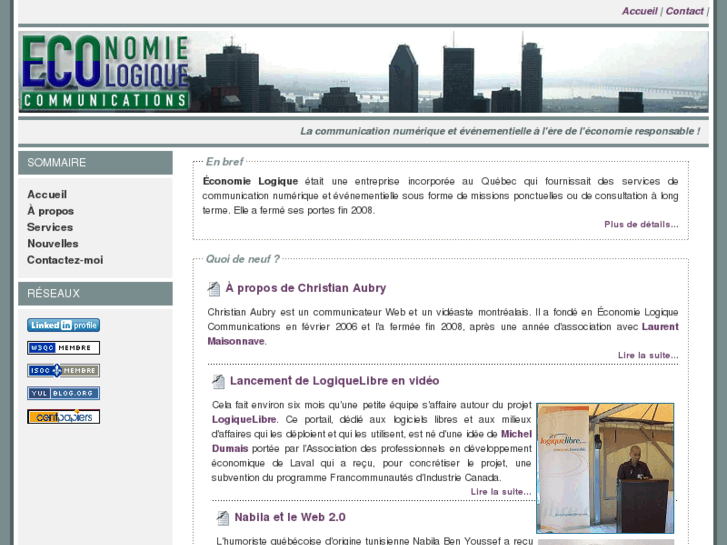Visit the YUL Blog.org badge

pos(64,393)
